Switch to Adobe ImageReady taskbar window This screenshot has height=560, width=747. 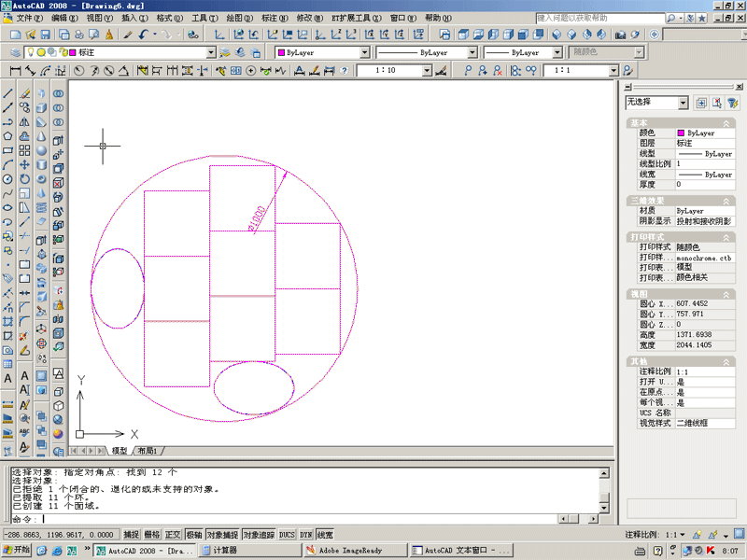[x=356, y=550]
